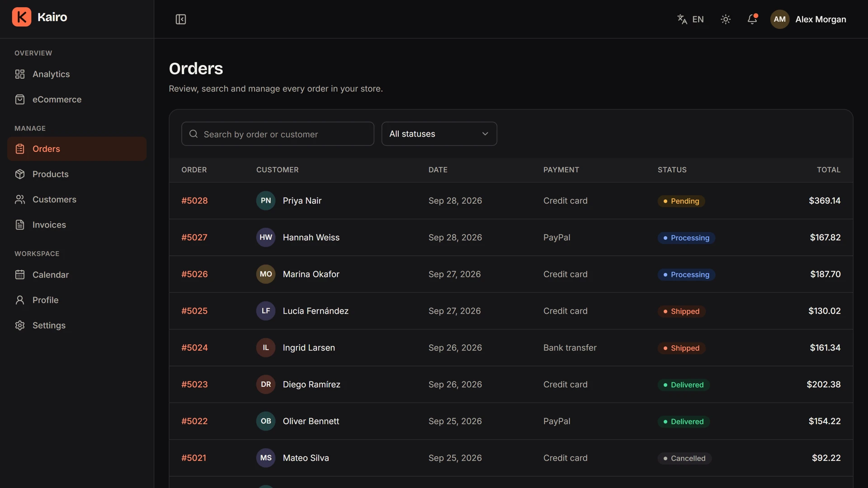Click the Customers people icon
The height and width of the screenshot is (488, 868).
[x=20, y=199]
